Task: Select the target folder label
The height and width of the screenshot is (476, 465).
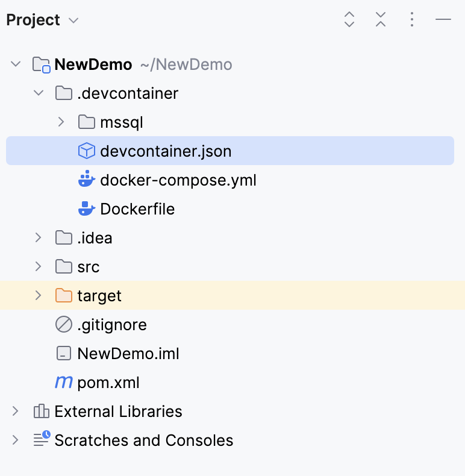Action: pos(99,296)
